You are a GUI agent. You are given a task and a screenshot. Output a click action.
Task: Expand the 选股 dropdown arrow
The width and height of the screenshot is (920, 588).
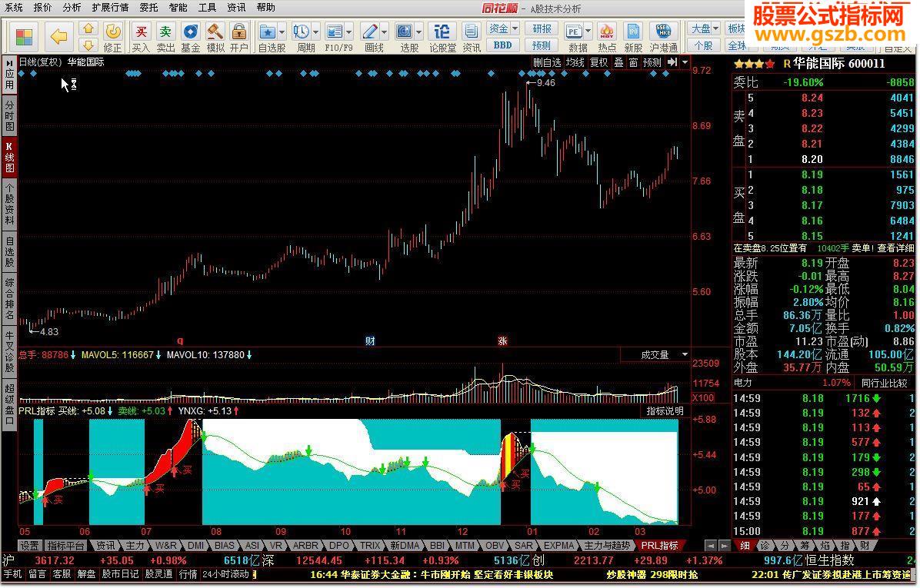pyautogui.click(x=419, y=32)
